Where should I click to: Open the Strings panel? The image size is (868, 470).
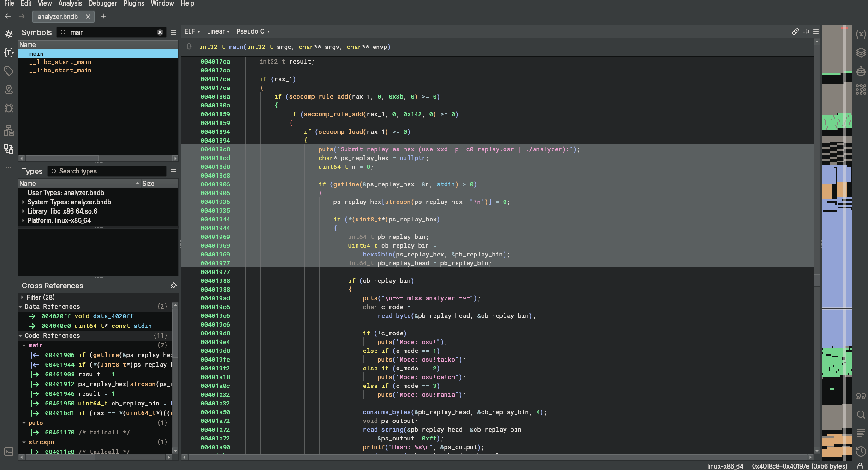(862, 396)
